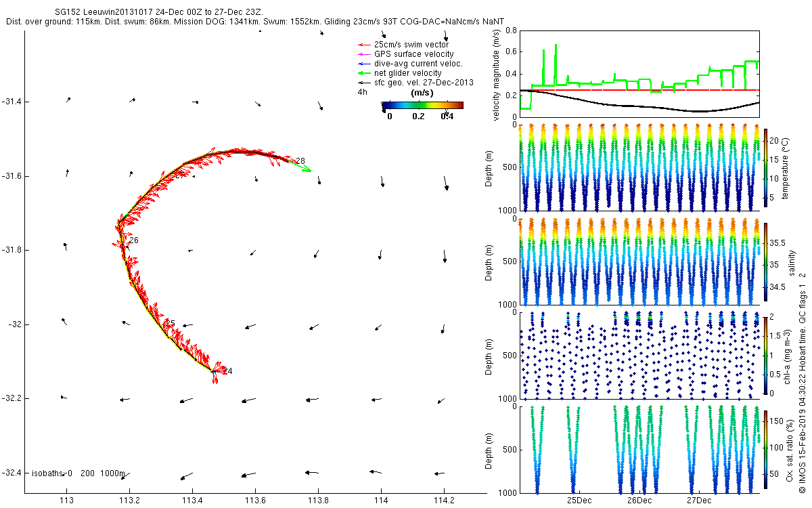Click the tallest green spike in velocity plot

pyautogui.click(x=556, y=66)
